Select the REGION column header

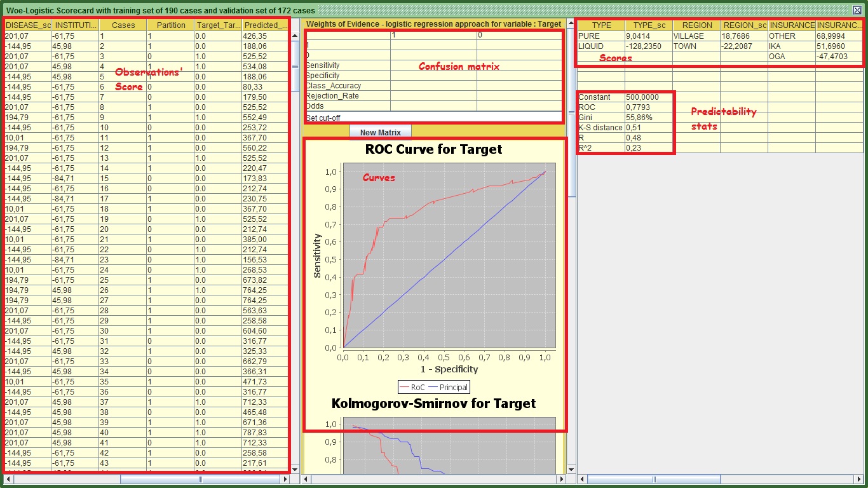pos(696,25)
